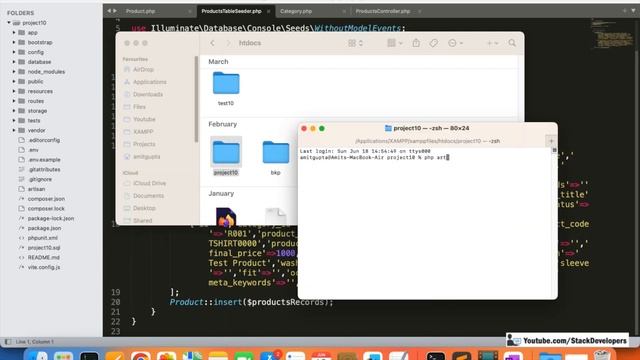
Task: Open Finder group-by dropdown
Action: tap(395, 43)
